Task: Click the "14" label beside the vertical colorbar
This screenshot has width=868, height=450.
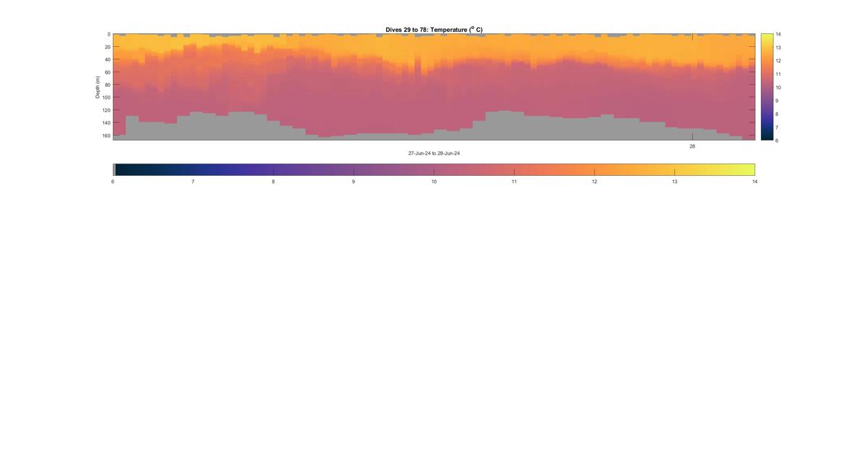Action: point(778,34)
